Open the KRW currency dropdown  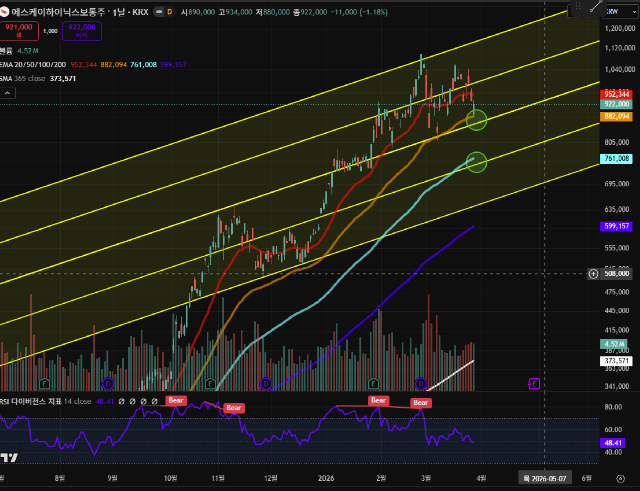coord(622,12)
